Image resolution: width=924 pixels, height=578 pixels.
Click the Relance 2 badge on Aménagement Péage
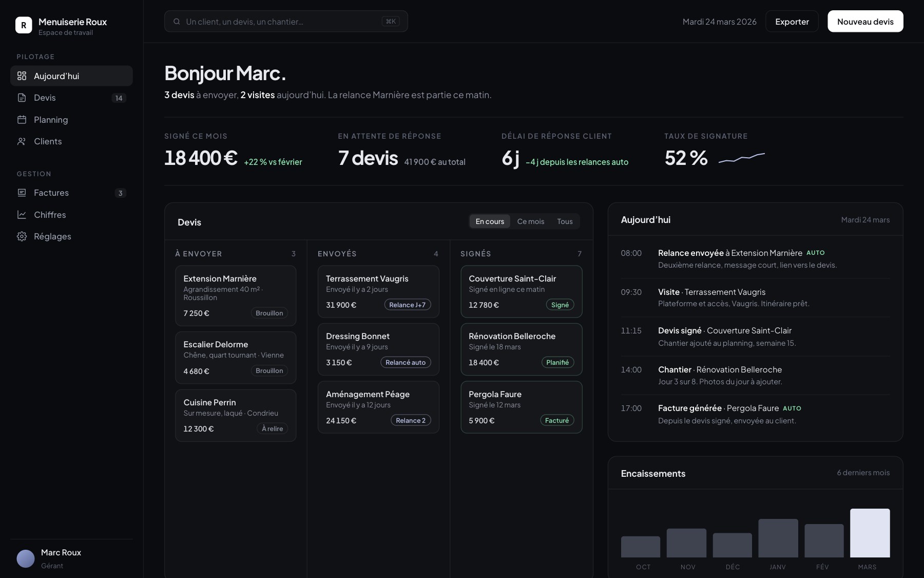[411, 420]
